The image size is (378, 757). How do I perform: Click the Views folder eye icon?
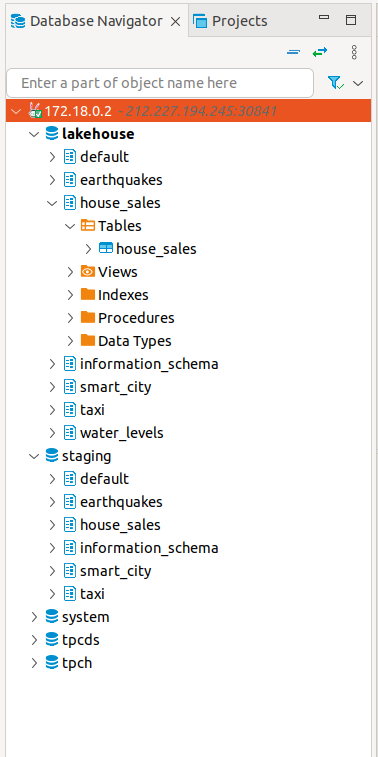88,272
